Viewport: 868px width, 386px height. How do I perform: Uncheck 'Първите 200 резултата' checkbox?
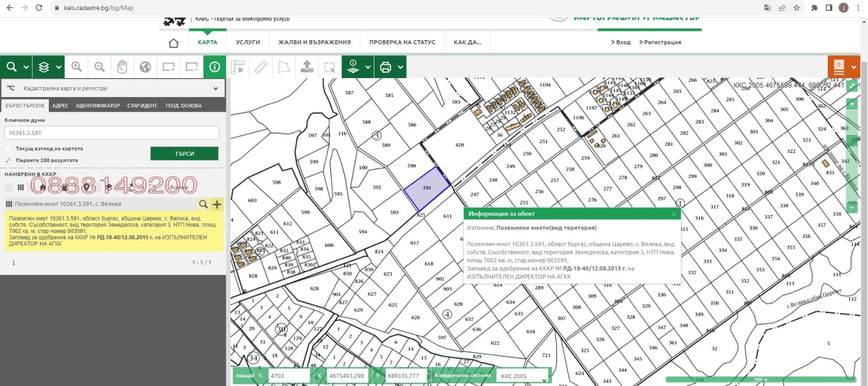pyautogui.click(x=8, y=160)
